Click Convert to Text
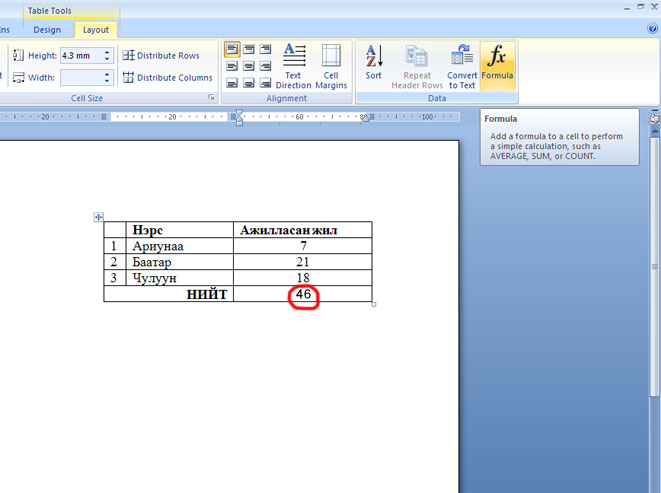The image size is (661, 493). (x=462, y=67)
